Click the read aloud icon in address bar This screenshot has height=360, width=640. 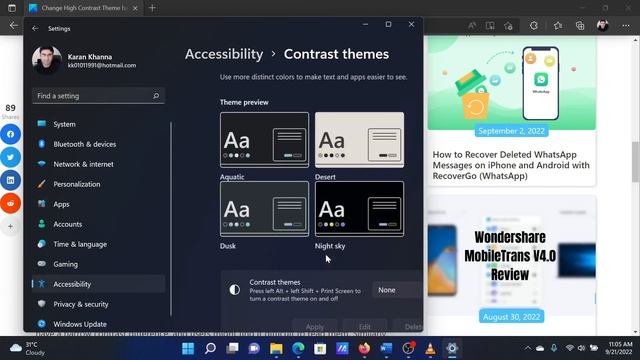coord(472,26)
